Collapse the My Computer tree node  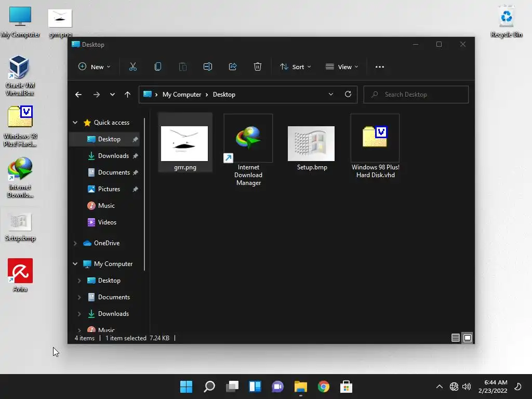pyautogui.click(x=75, y=264)
